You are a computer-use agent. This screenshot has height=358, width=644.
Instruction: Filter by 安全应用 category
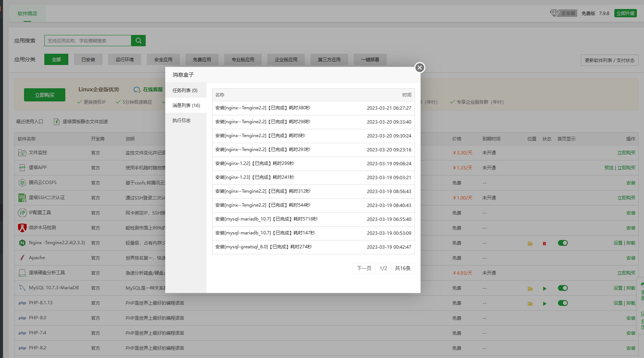(x=163, y=59)
